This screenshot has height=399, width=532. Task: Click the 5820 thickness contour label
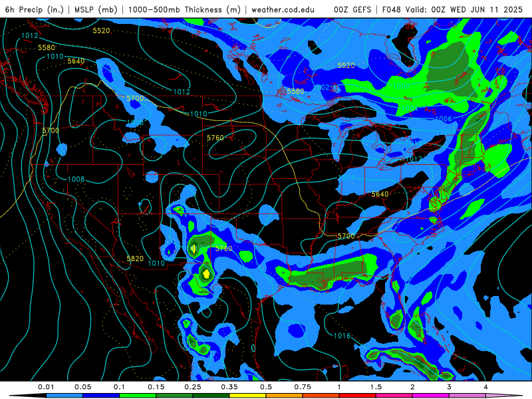pos(135,259)
